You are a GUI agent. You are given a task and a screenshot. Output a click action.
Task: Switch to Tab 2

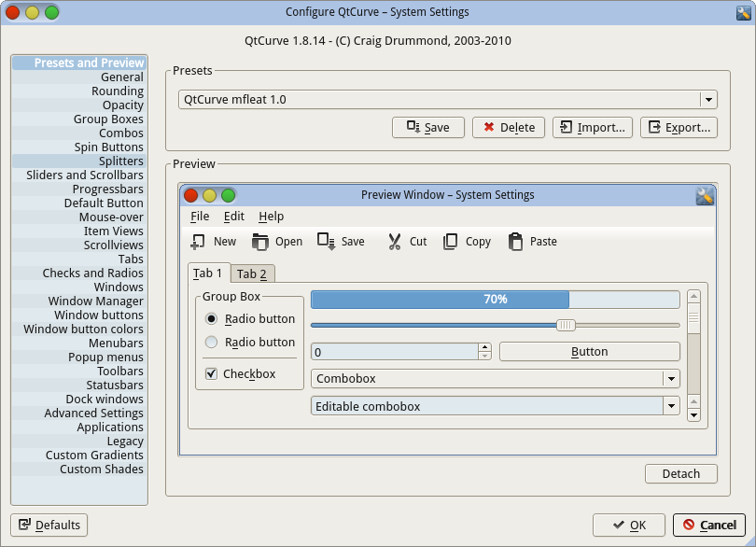tap(252, 274)
